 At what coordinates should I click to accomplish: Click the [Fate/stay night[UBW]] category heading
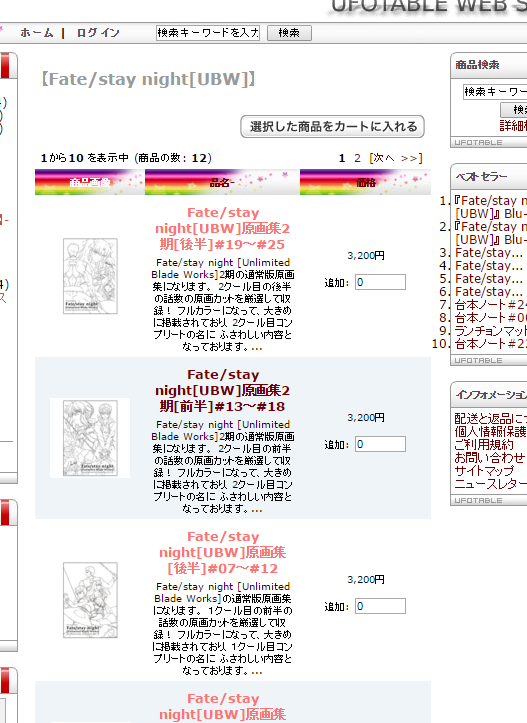(148, 79)
